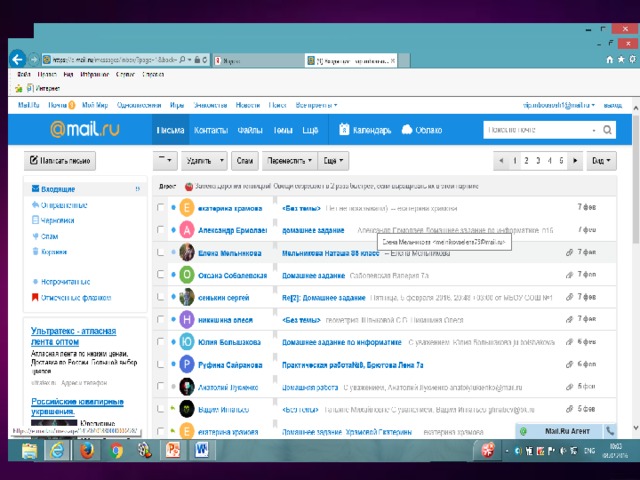Tick checkbox for сенькин сергей email
This screenshot has height=480, width=640.
click(160, 297)
